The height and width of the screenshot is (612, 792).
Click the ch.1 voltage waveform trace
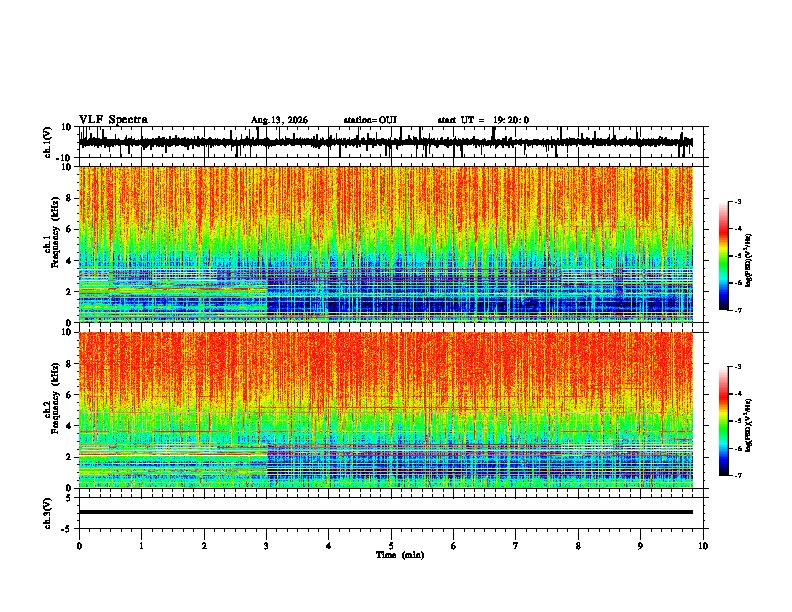(x=385, y=142)
